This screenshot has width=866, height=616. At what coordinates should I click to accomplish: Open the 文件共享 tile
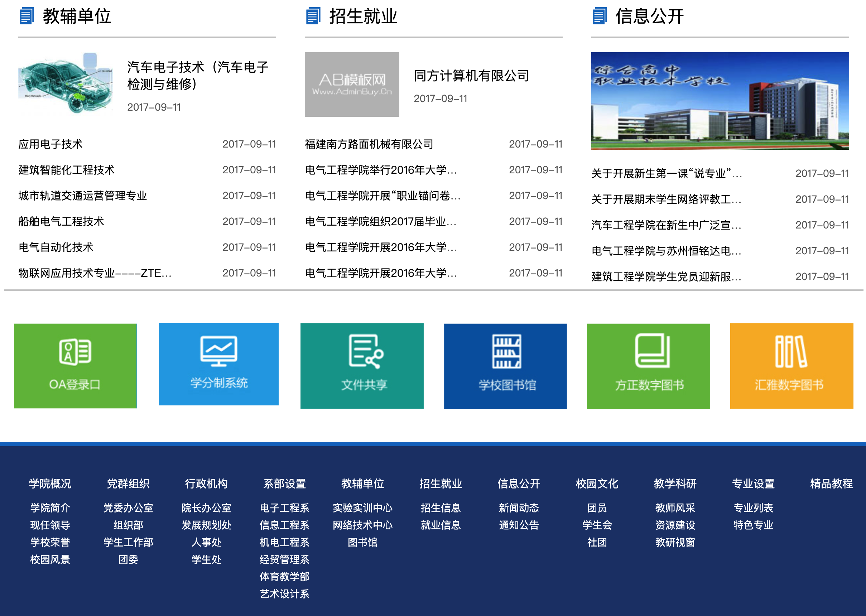[x=362, y=366]
